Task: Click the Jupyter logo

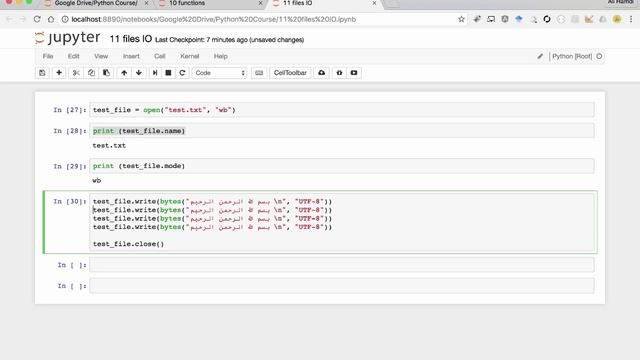Action: click(x=67, y=38)
